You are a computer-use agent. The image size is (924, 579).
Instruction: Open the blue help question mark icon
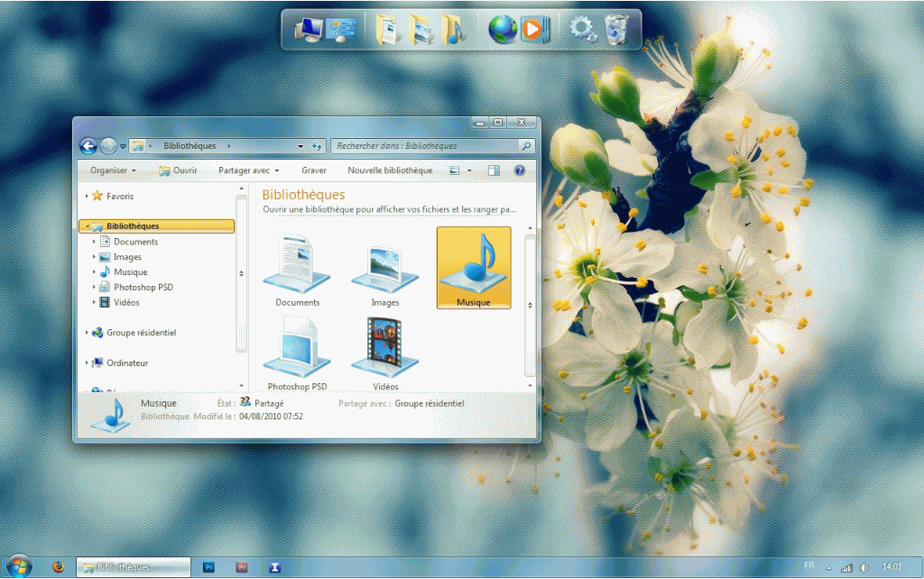tap(519, 170)
